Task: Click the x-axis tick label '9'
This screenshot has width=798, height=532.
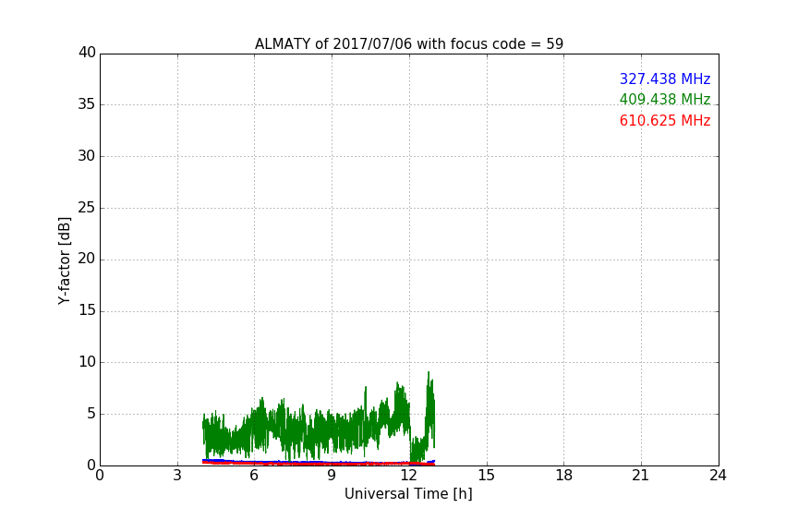Action: pos(332,476)
